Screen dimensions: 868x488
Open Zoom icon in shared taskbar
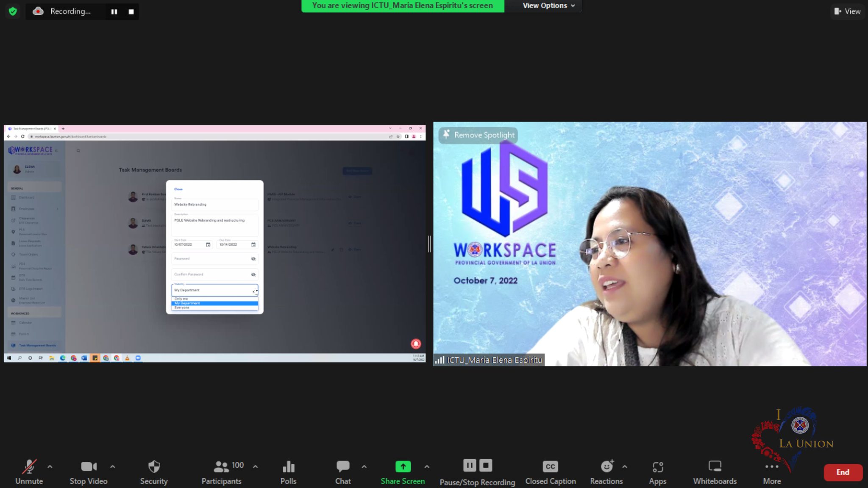click(x=138, y=358)
